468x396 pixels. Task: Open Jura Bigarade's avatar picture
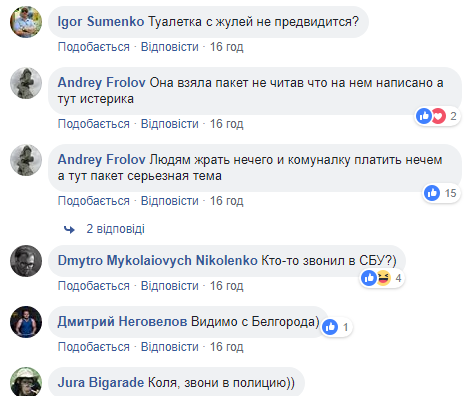coord(26,382)
